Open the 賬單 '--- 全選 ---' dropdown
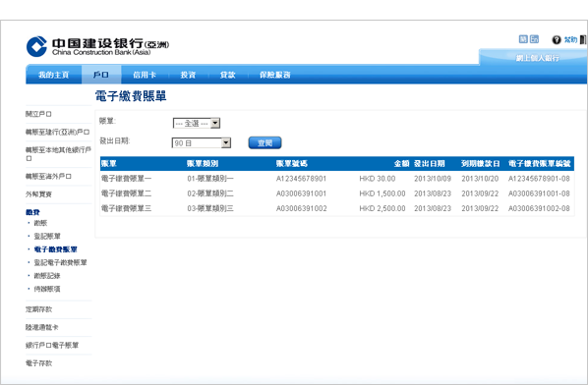 click(x=197, y=123)
